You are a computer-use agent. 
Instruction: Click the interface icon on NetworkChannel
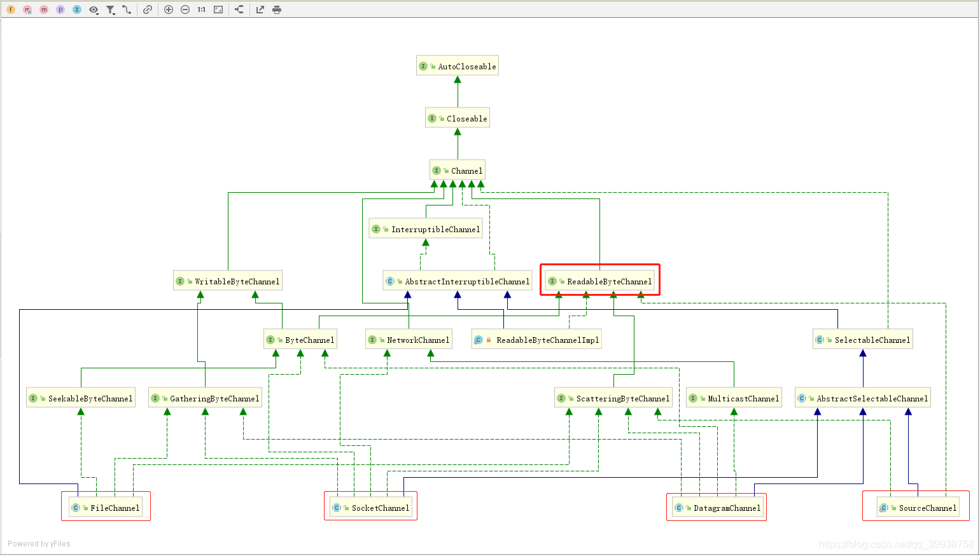(372, 340)
